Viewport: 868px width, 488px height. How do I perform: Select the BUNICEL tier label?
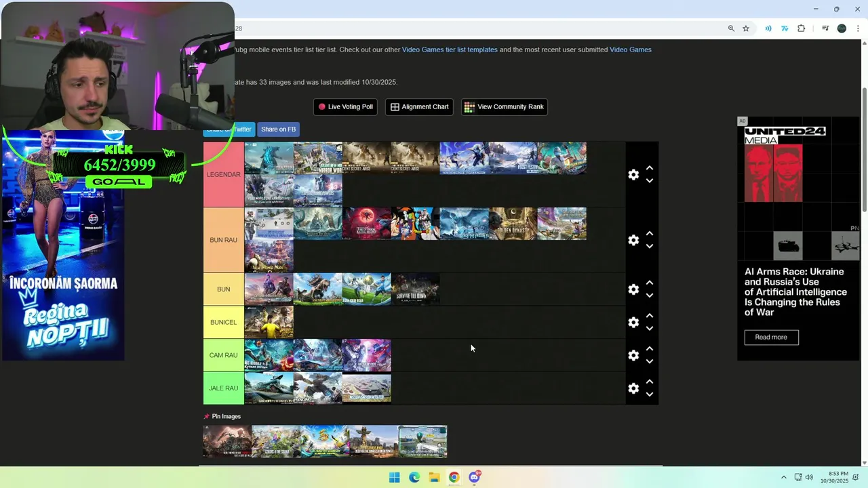[224, 322]
